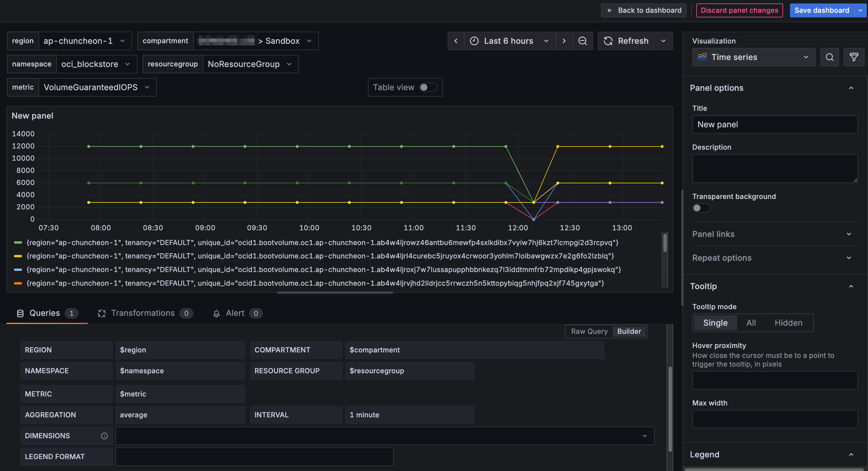
Task: Enable the Table view toggle
Action: (428, 87)
